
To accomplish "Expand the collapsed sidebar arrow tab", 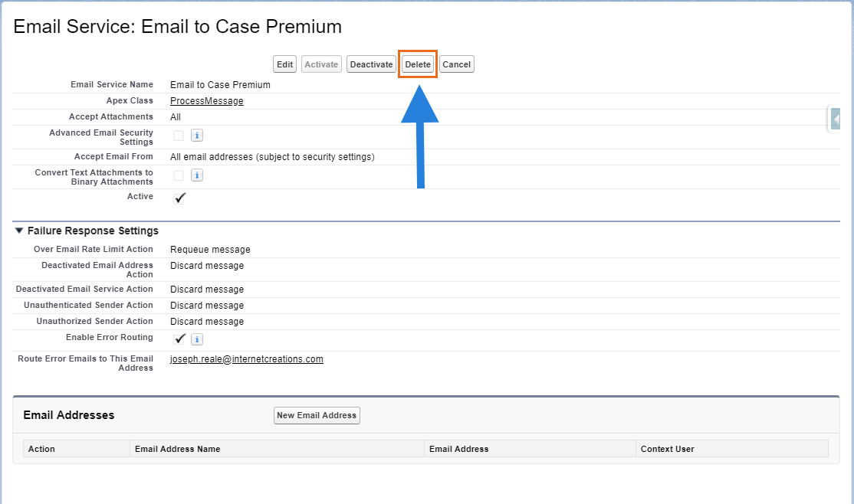I will click(x=835, y=119).
